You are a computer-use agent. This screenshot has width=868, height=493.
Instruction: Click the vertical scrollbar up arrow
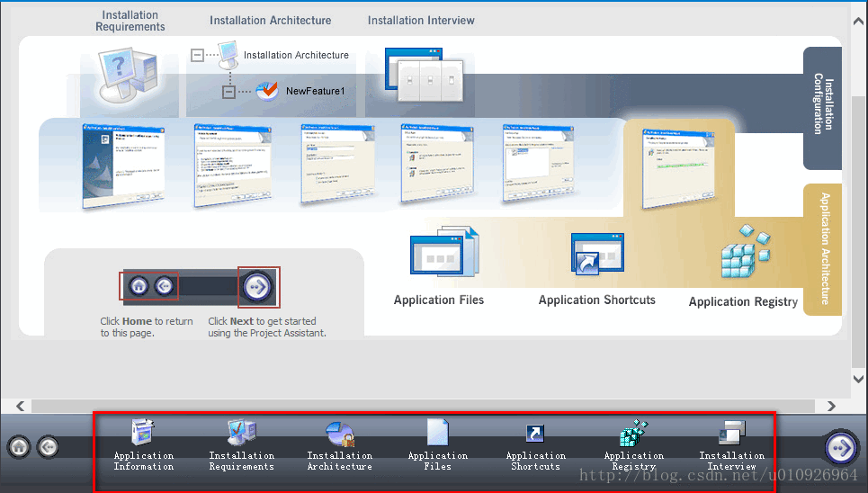tap(858, 22)
